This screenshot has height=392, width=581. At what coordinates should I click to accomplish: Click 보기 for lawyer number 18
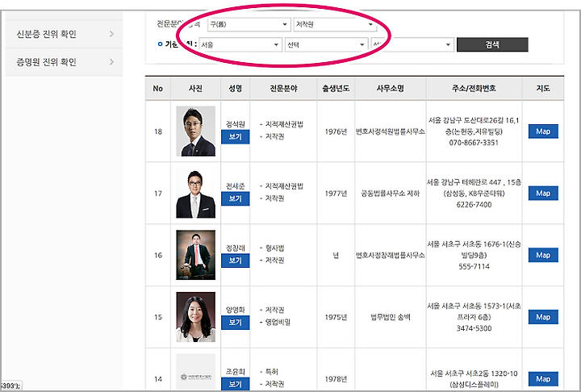[236, 137]
